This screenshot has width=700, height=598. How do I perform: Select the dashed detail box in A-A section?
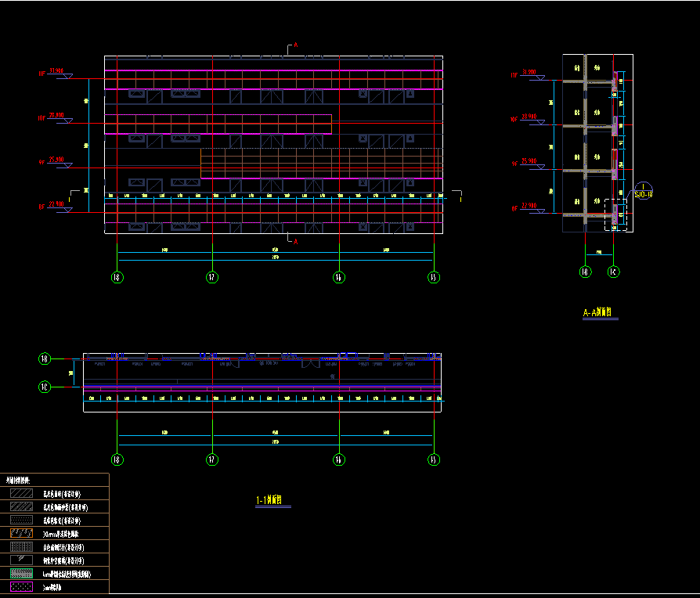616,215
